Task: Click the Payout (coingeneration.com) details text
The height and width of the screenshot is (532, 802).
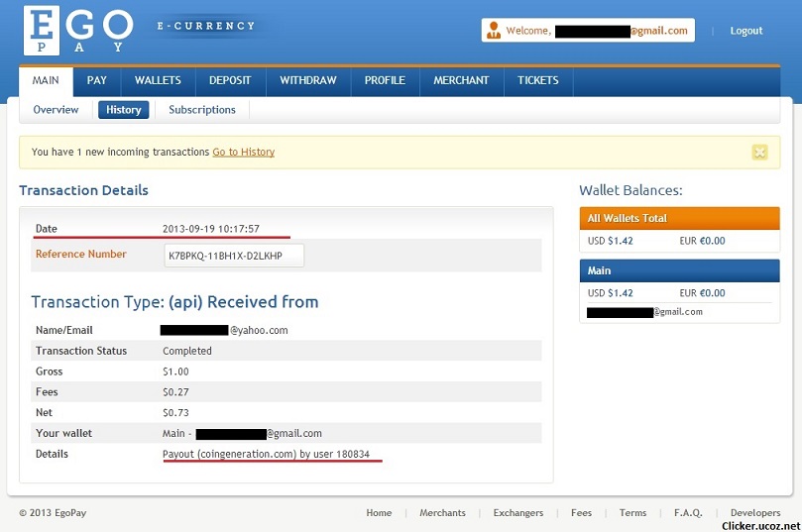Action: point(266,454)
